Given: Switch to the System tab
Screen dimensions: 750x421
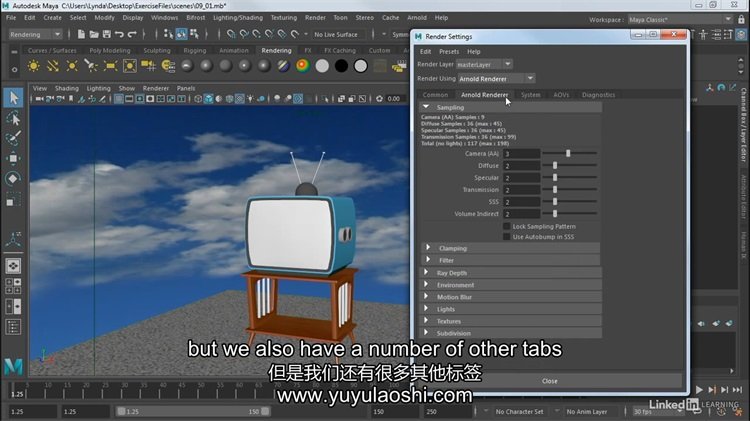Looking at the screenshot, I should (x=530, y=95).
